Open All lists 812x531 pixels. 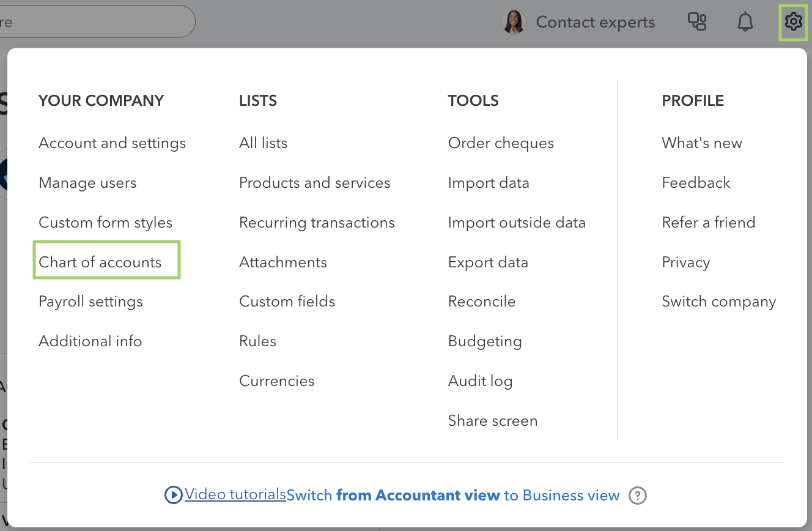(263, 143)
